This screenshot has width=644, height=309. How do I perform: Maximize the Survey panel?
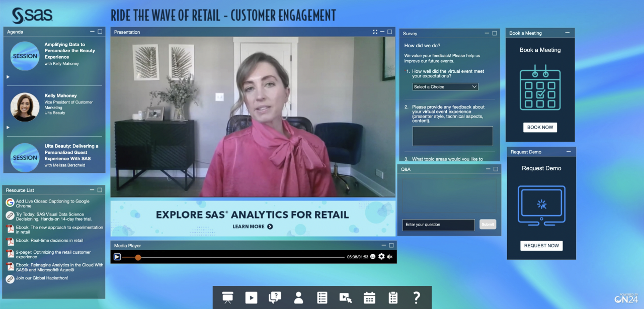point(495,33)
